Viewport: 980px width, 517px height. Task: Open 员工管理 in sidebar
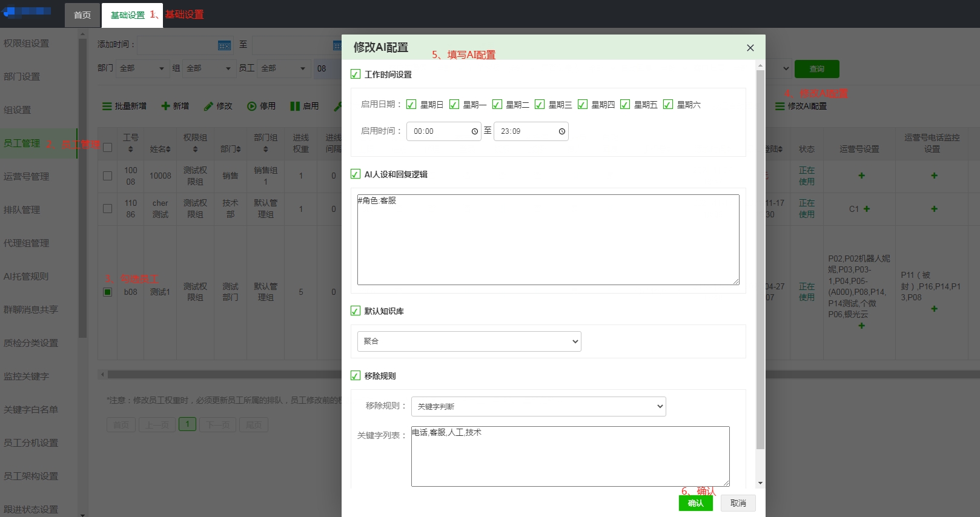pyautogui.click(x=22, y=143)
